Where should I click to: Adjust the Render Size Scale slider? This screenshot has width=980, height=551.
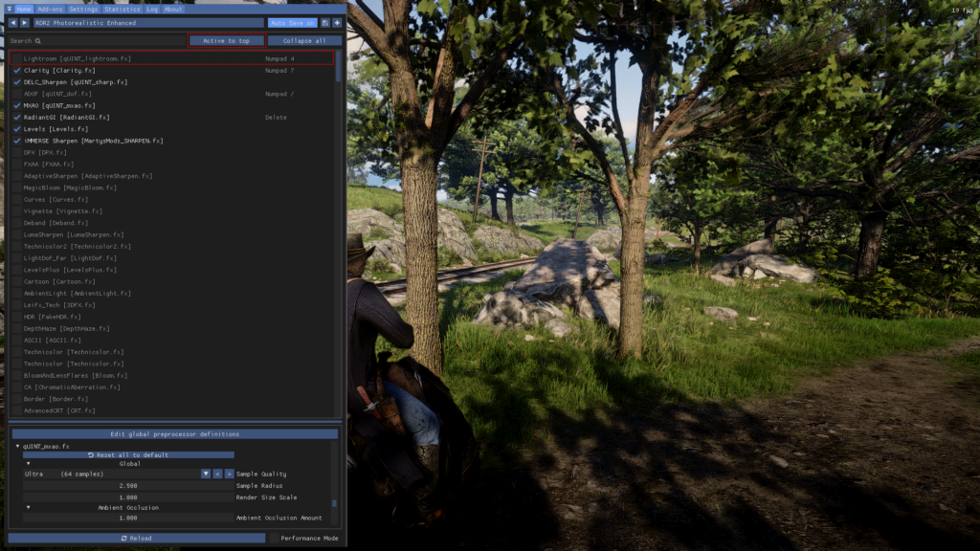[128, 497]
